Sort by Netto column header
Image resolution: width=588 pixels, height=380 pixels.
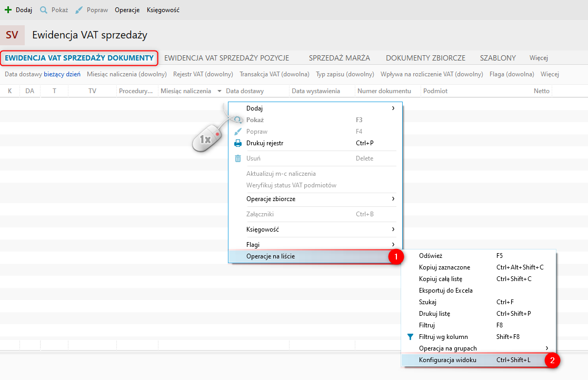(x=542, y=91)
